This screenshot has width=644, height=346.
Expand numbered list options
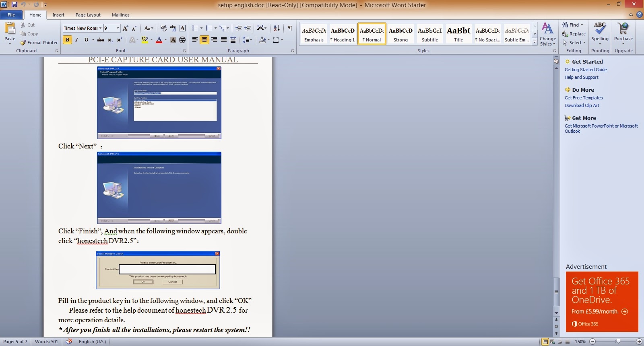click(x=215, y=28)
